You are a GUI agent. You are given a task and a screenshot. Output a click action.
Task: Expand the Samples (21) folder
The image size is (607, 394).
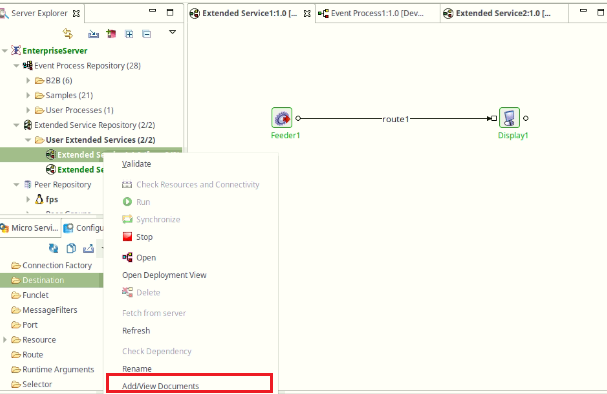[x=28, y=95]
